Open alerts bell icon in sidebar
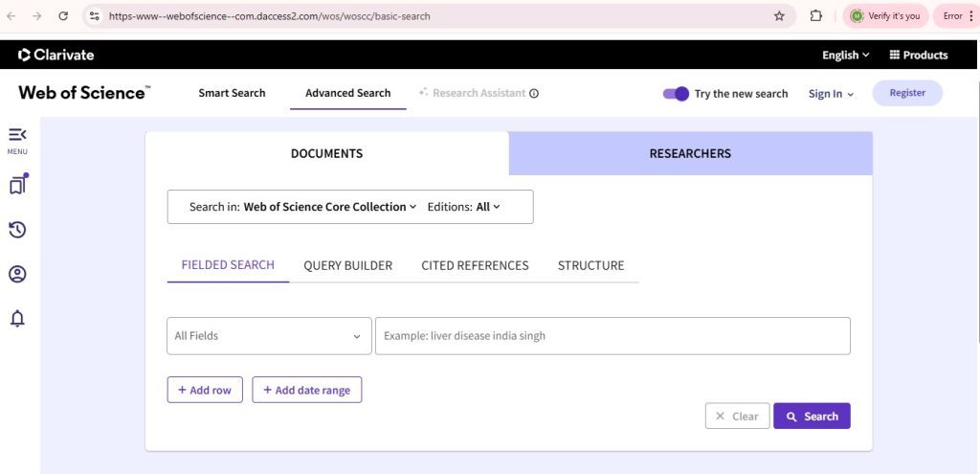This screenshot has width=980, height=474. [x=17, y=319]
